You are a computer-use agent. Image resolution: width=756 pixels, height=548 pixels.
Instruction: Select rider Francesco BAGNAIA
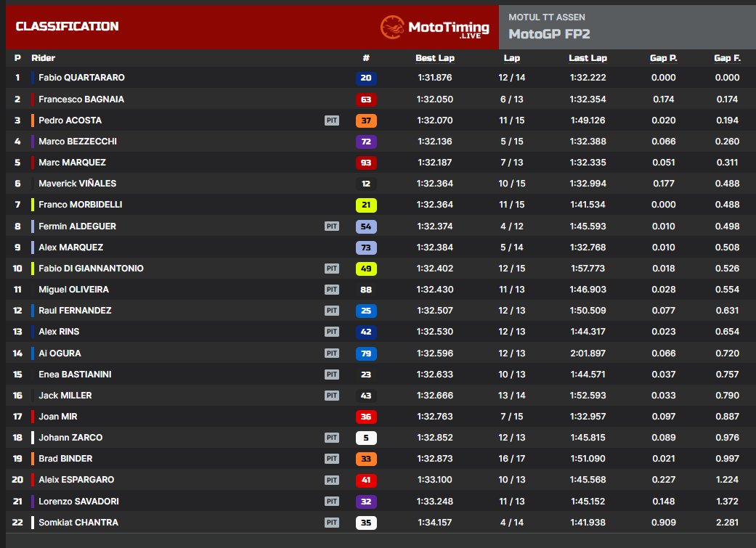point(81,99)
